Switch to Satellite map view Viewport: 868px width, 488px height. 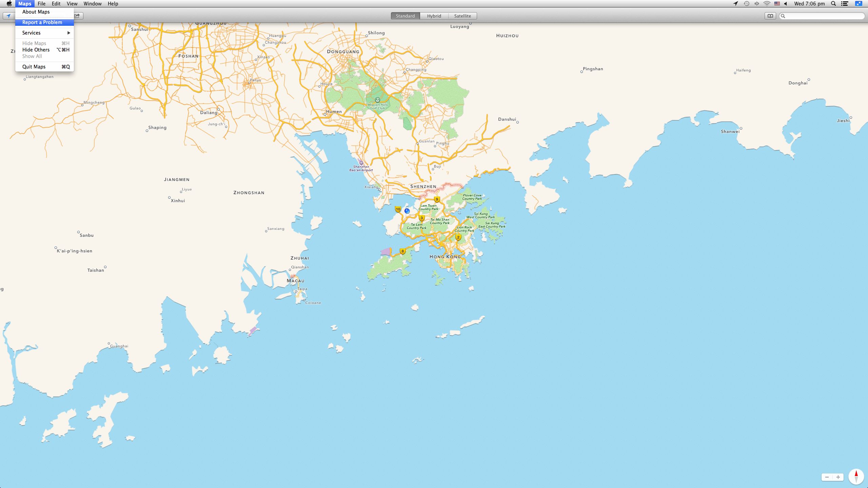click(462, 16)
